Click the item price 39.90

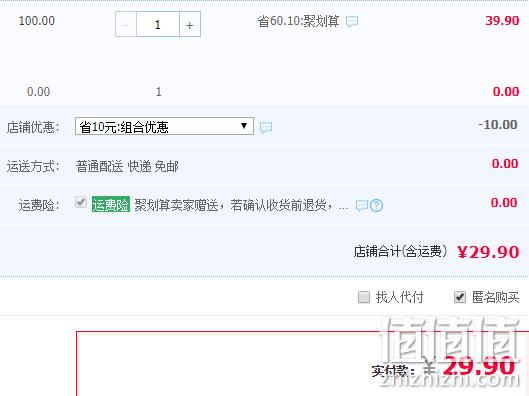point(502,21)
